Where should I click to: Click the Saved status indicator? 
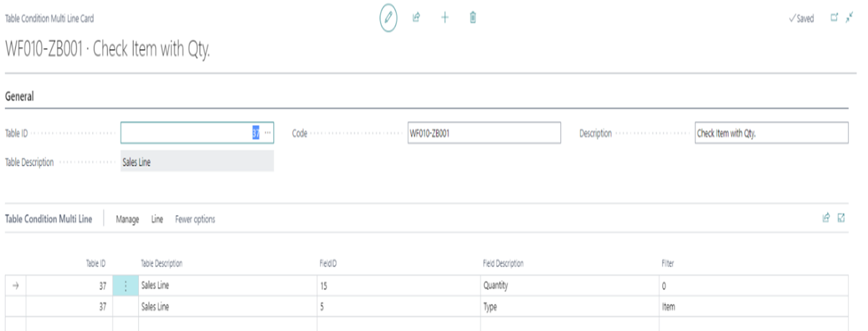click(802, 19)
